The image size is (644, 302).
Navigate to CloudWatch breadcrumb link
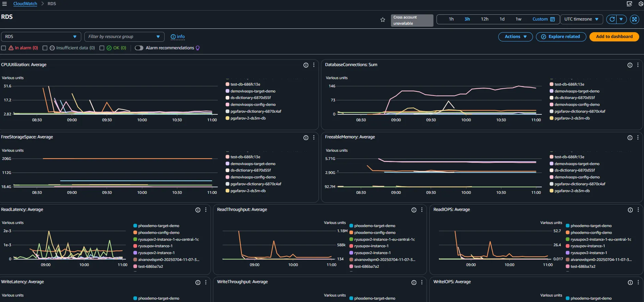tap(25, 4)
